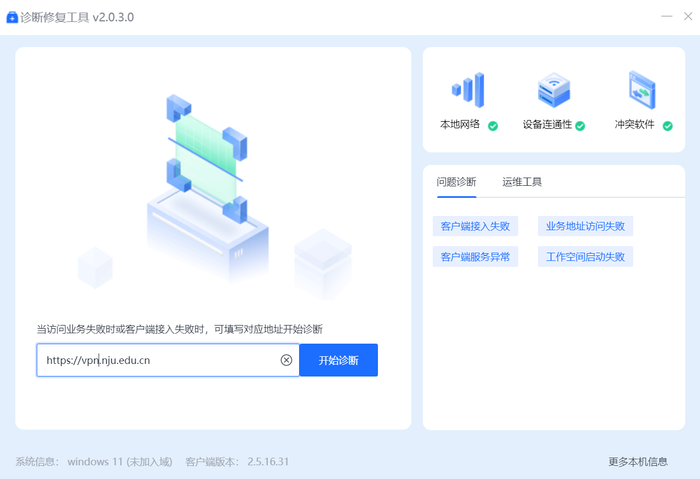Choose 客户端服务异常 diagnosis option

pyautogui.click(x=475, y=257)
